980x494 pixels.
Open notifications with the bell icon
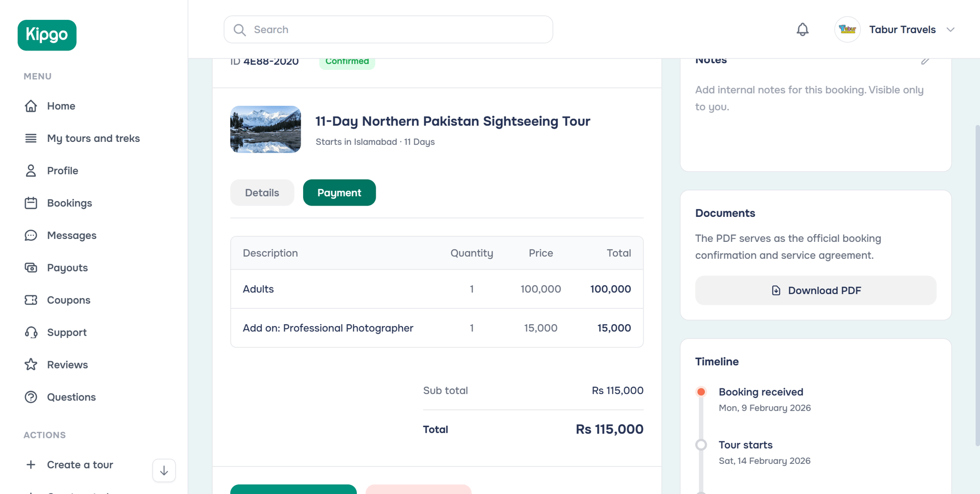coord(802,29)
